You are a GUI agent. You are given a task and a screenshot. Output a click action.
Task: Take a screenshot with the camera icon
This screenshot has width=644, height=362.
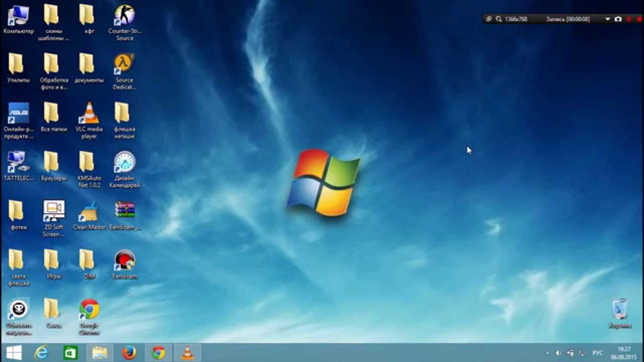pyautogui.click(x=618, y=19)
